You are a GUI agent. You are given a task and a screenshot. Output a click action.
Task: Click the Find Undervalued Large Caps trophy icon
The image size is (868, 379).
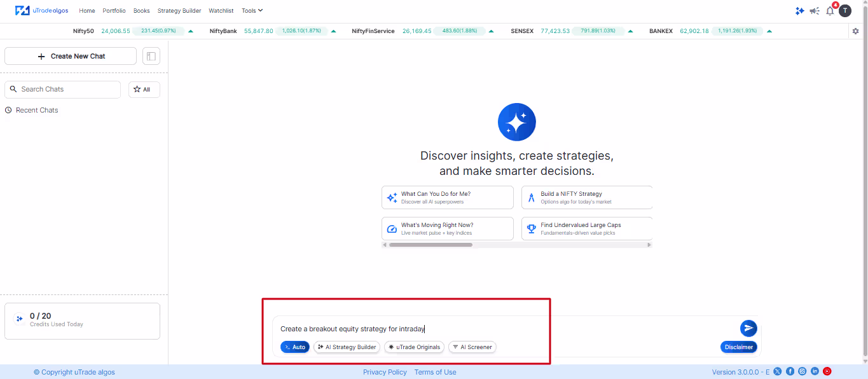point(532,229)
